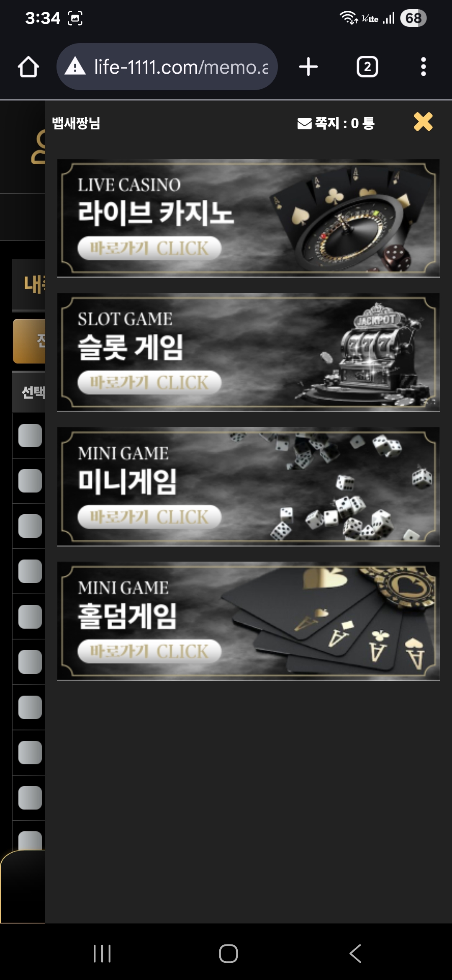This screenshot has width=452, height=980.
Task: Tick the second checkbox in left list
Action: pos(30,481)
